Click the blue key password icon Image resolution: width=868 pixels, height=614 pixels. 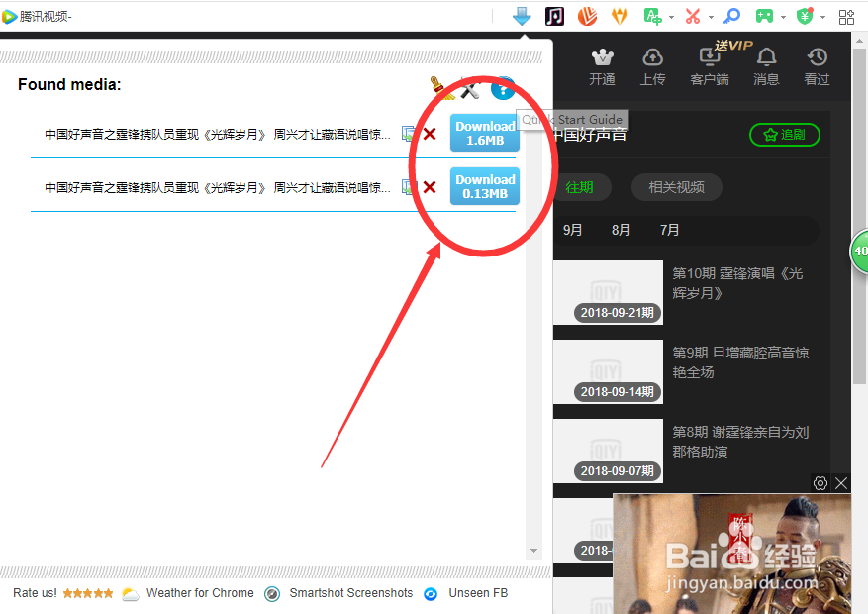[731, 16]
